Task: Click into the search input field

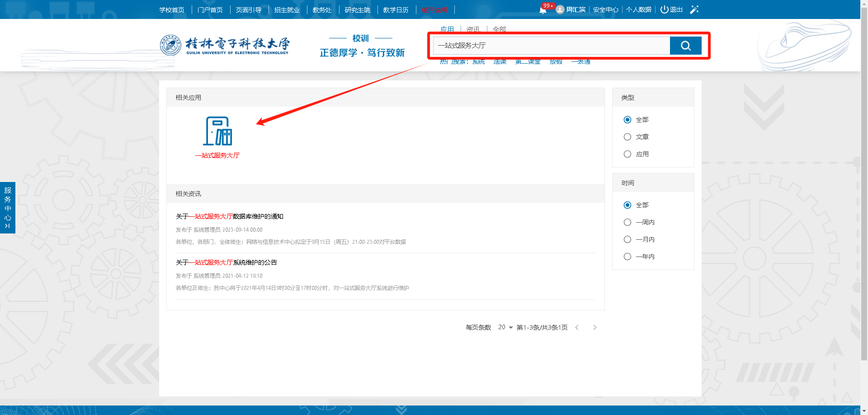Action: click(551, 46)
